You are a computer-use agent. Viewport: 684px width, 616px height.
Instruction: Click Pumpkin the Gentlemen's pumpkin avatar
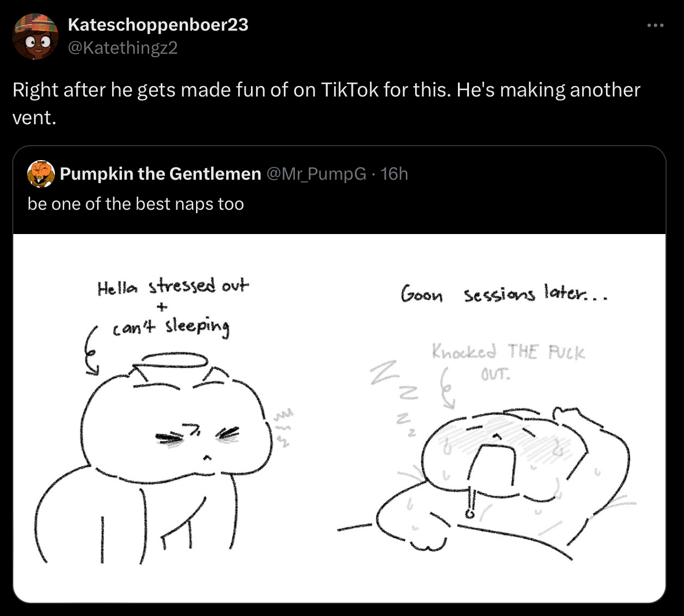click(40, 174)
